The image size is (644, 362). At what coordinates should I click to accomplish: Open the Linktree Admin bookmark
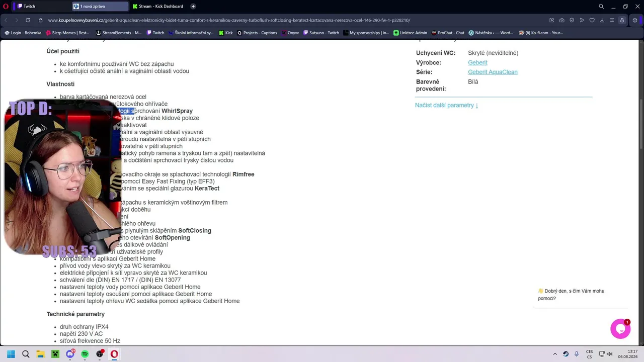pyautogui.click(x=411, y=33)
